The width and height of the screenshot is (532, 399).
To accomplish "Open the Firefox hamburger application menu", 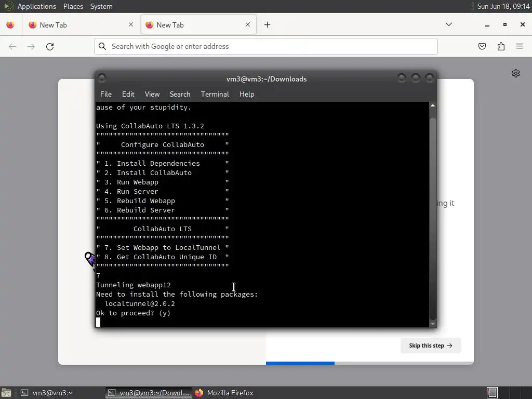I will [520, 46].
